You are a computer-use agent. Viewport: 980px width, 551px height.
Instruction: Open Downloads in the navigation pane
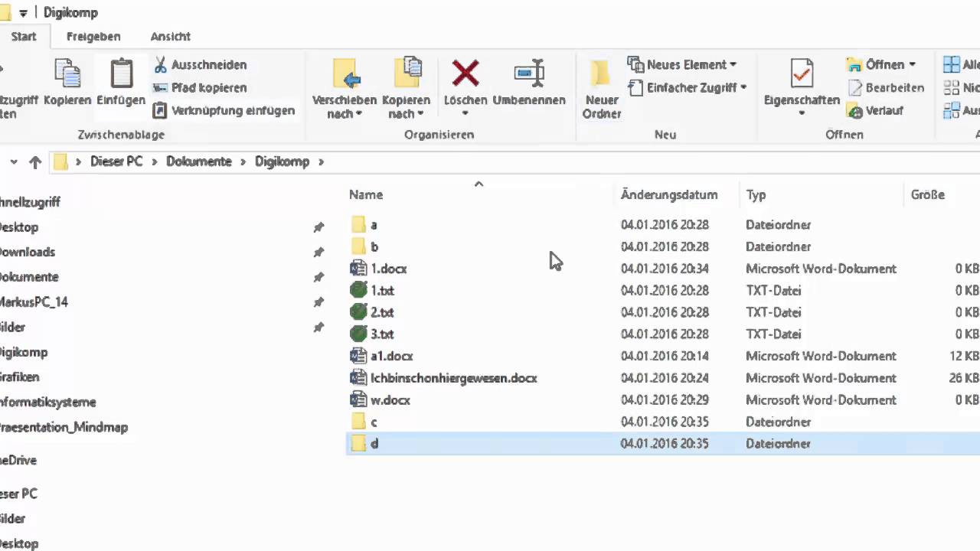(27, 252)
